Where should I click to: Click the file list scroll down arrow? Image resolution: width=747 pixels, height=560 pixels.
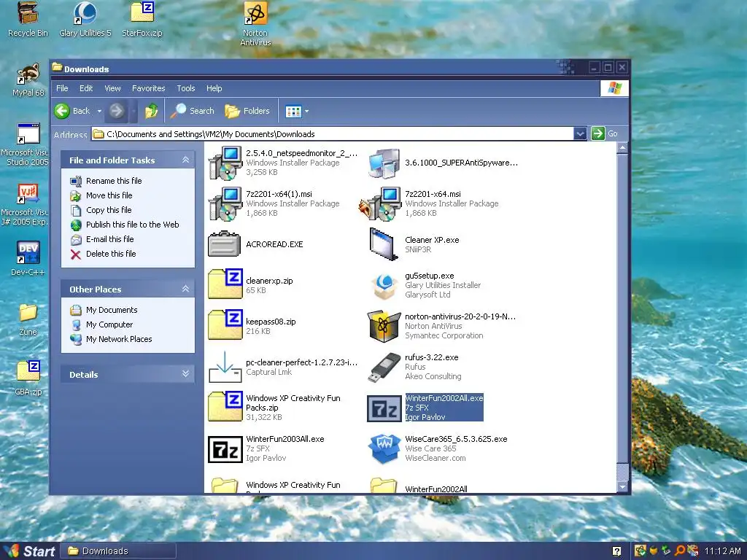click(x=622, y=486)
